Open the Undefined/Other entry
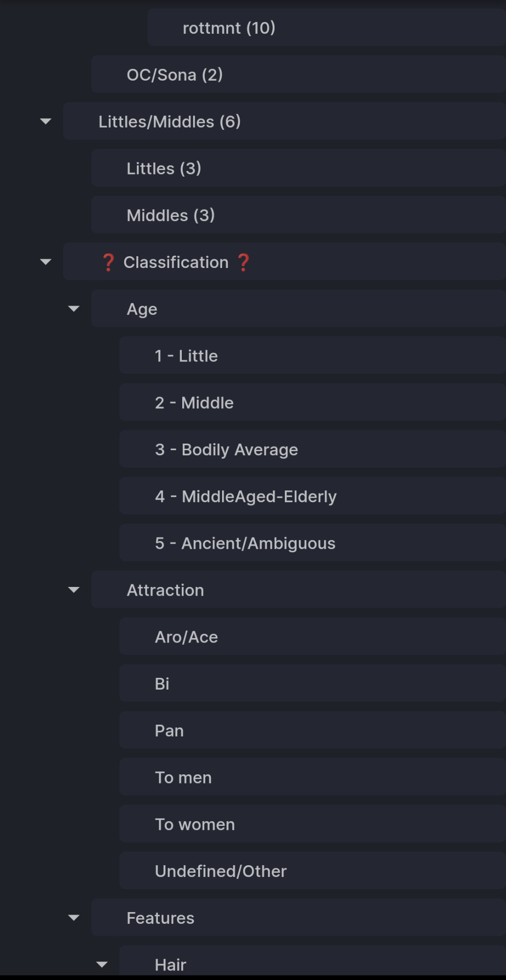 (312, 871)
